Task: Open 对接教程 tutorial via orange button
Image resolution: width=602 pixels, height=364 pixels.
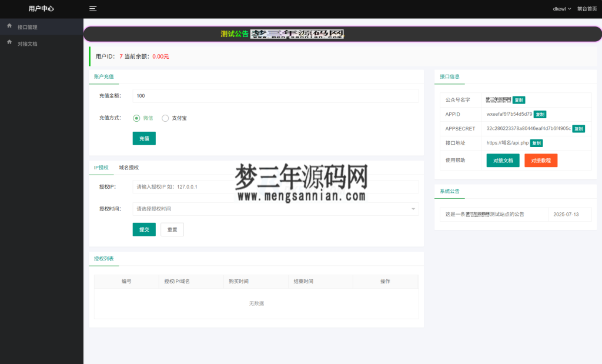Action: click(540, 160)
